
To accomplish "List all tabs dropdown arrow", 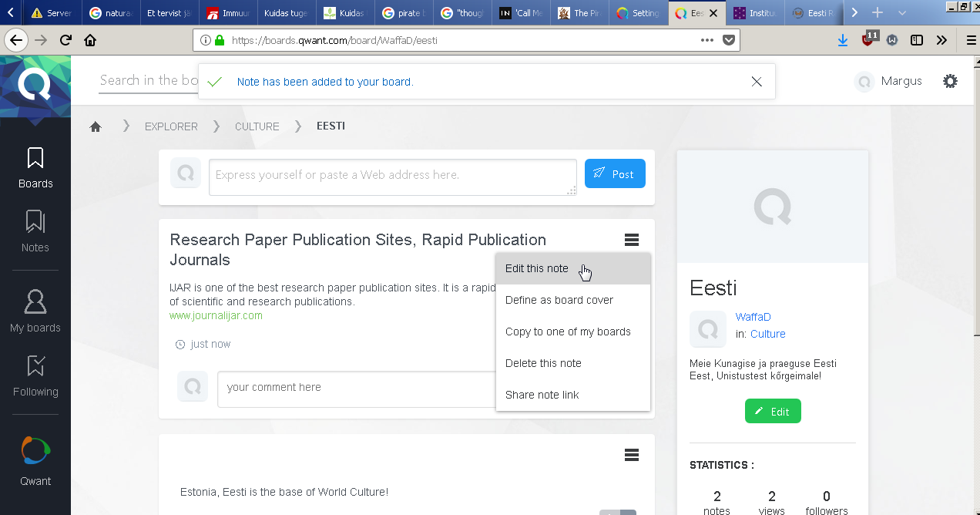I will click(902, 13).
